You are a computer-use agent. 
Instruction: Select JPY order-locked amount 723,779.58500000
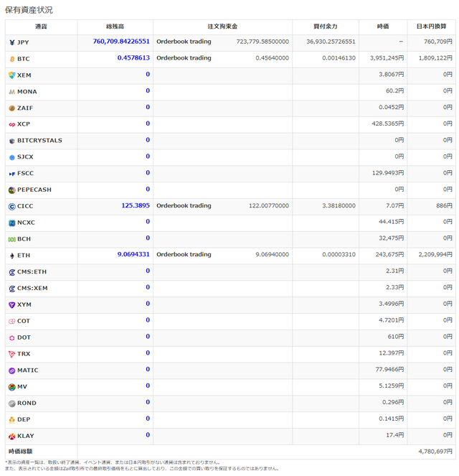coord(262,42)
